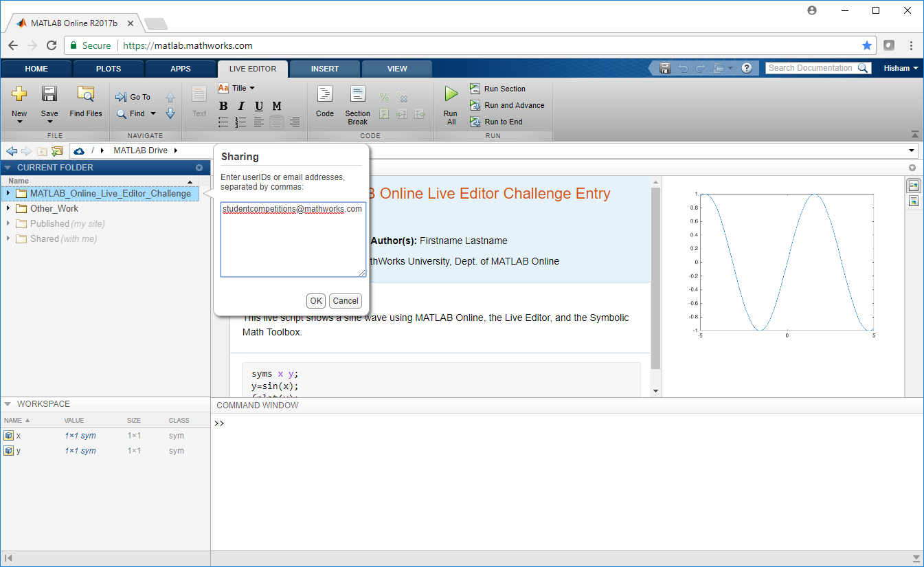Image resolution: width=924 pixels, height=567 pixels.
Task: Switch to the APPS tab
Action: click(x=181, y=69)
